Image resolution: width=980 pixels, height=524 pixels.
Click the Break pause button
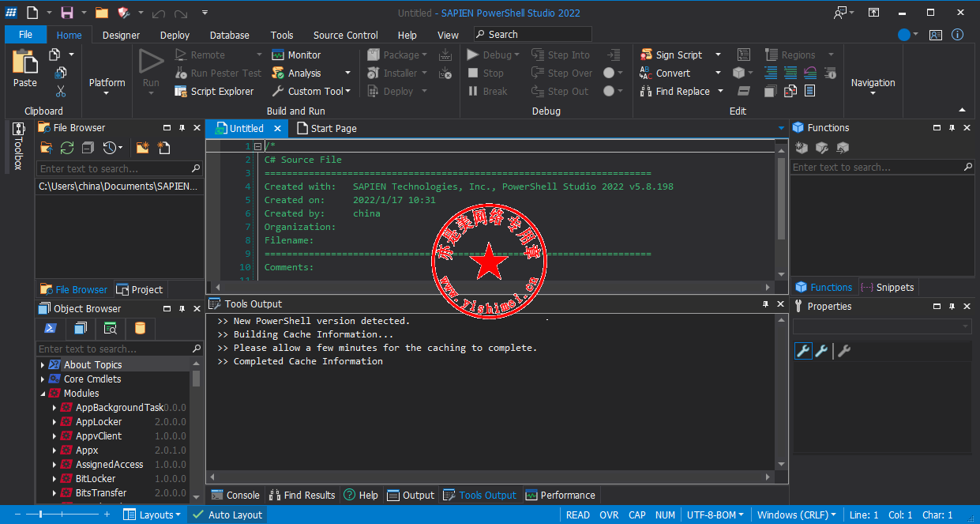(x=487, y=91)
